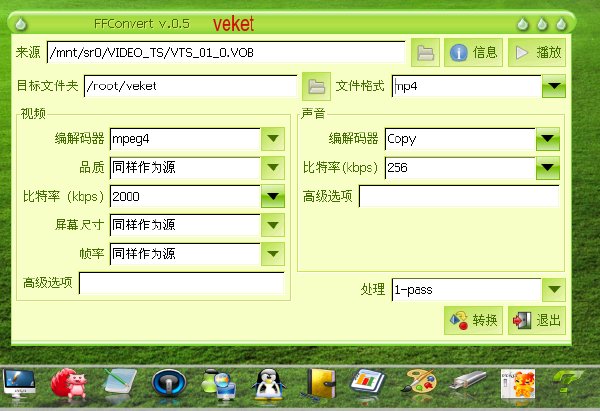600x411 pixels.
Task: Open the yellow address book dock icon
Action: click(322, 384)
